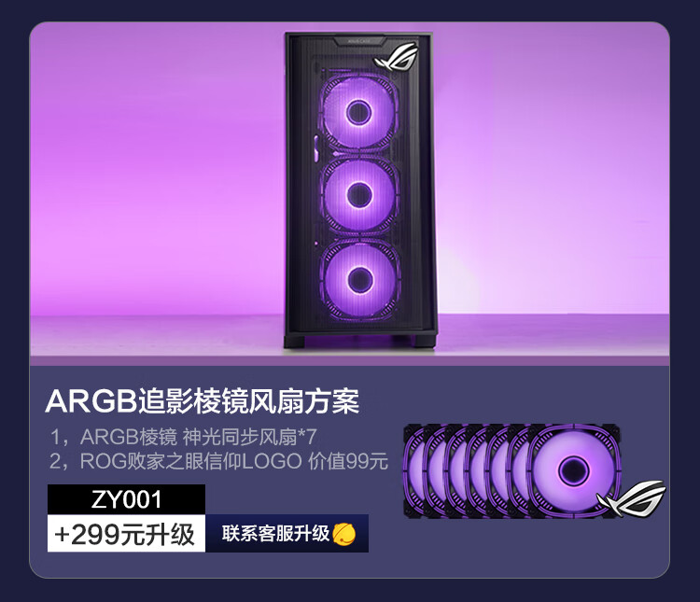Click the black PC case product image
The image size is (700, 602).
360,189
